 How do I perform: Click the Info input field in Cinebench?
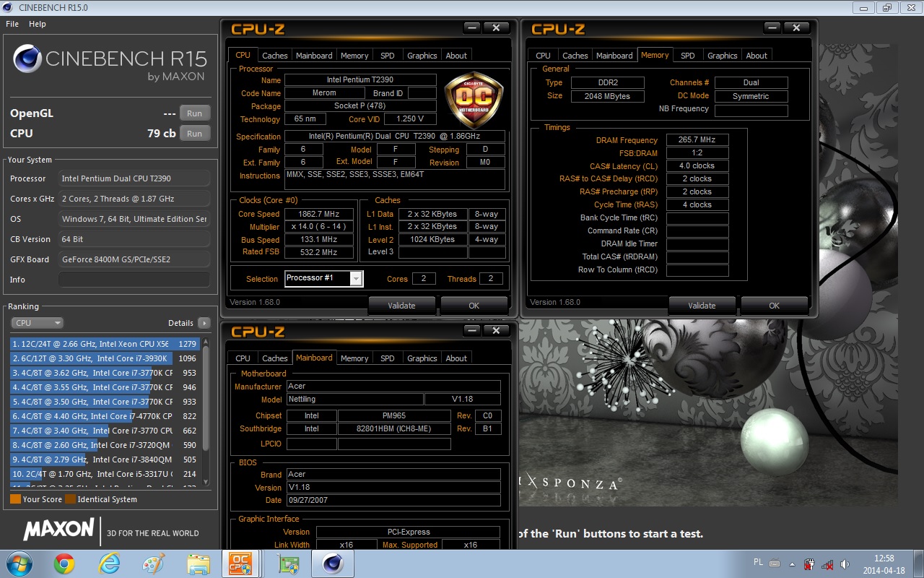click(x=134, y=280)
